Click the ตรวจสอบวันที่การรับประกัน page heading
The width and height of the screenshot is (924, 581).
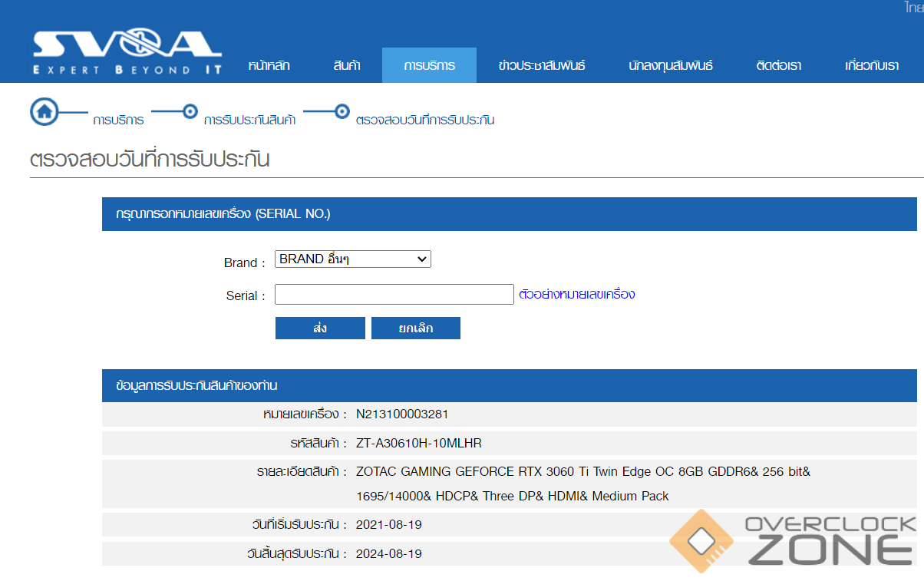point(150,160)
